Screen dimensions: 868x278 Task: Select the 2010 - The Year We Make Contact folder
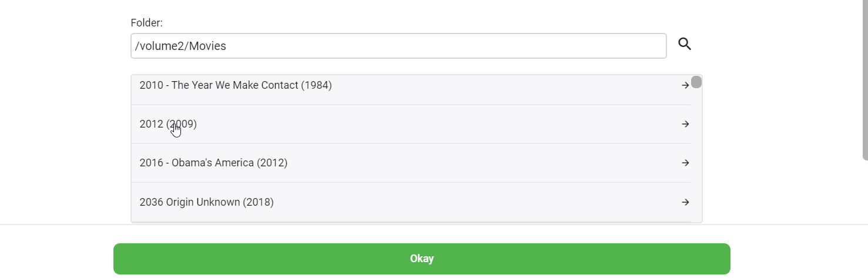click(x=236, y=85)
